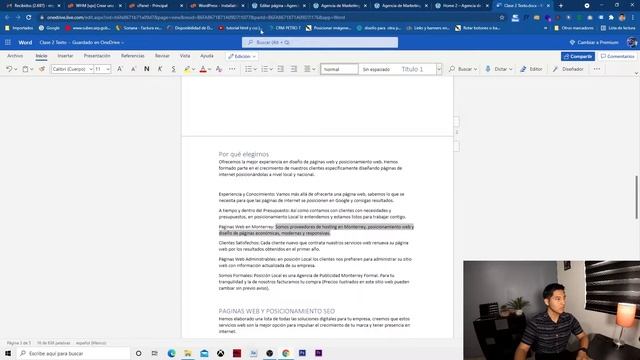Switch to the Inicio tab

point(41,56)
